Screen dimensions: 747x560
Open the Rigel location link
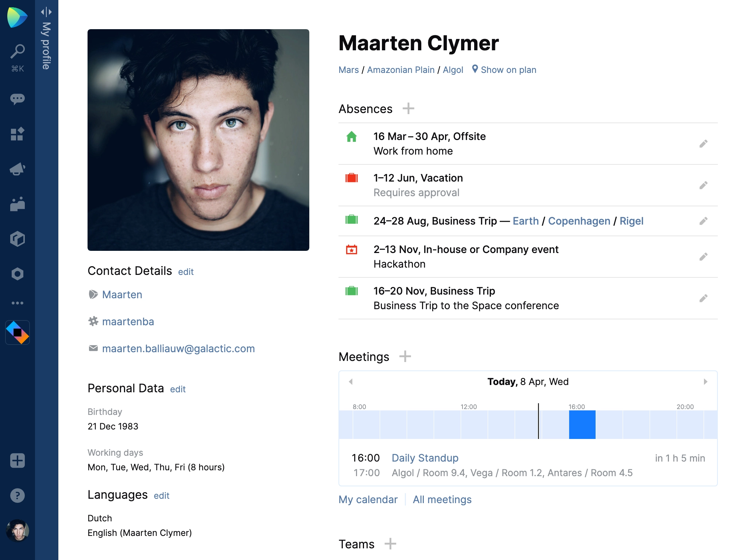tap(631, 221)
